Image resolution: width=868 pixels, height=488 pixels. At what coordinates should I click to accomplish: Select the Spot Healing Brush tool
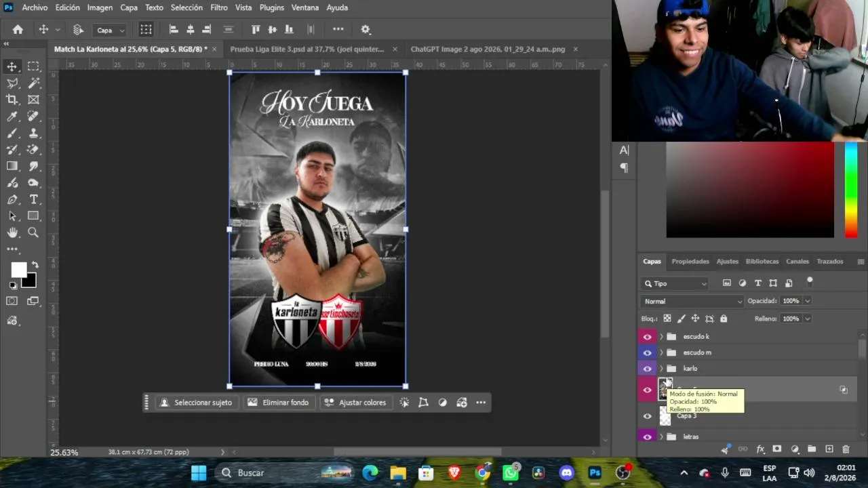33,117
